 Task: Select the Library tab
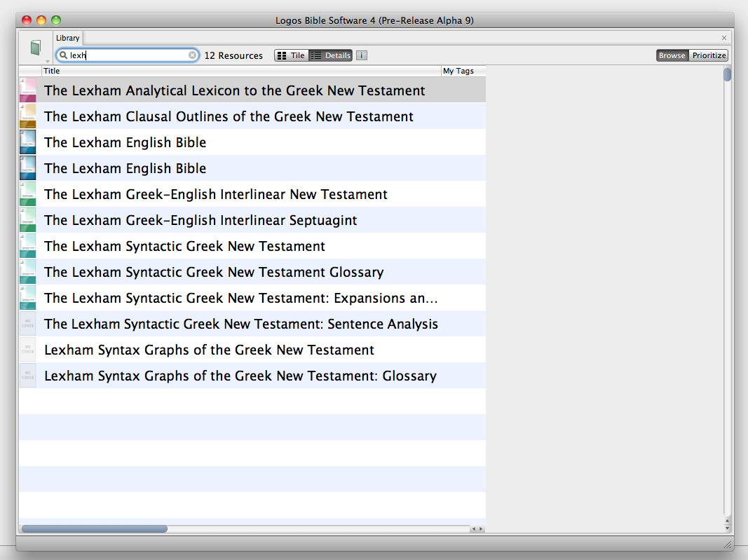click(68, 38)
